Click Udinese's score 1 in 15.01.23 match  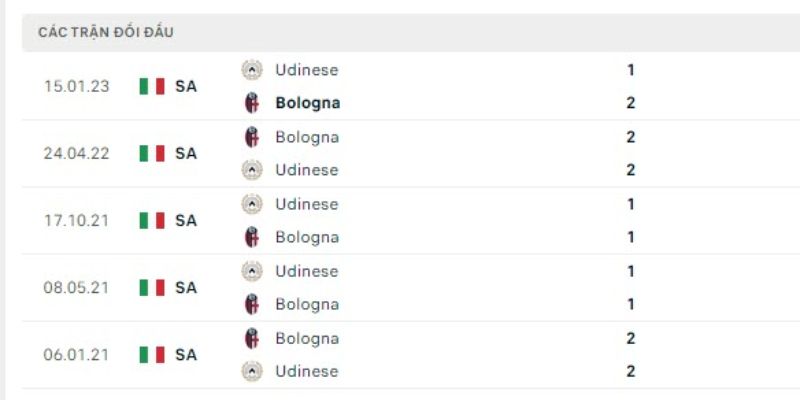[x=631, y=70]
